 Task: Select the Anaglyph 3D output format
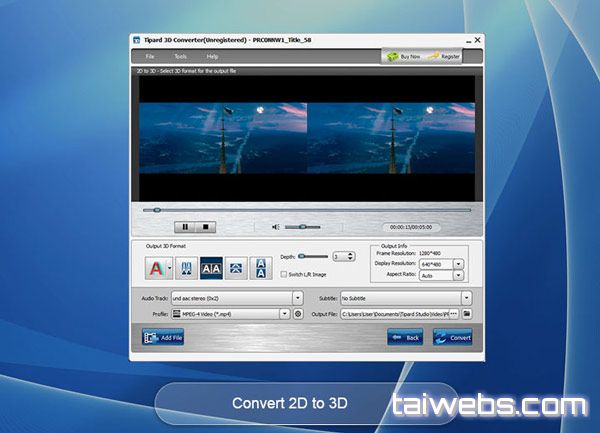point(155,267)
